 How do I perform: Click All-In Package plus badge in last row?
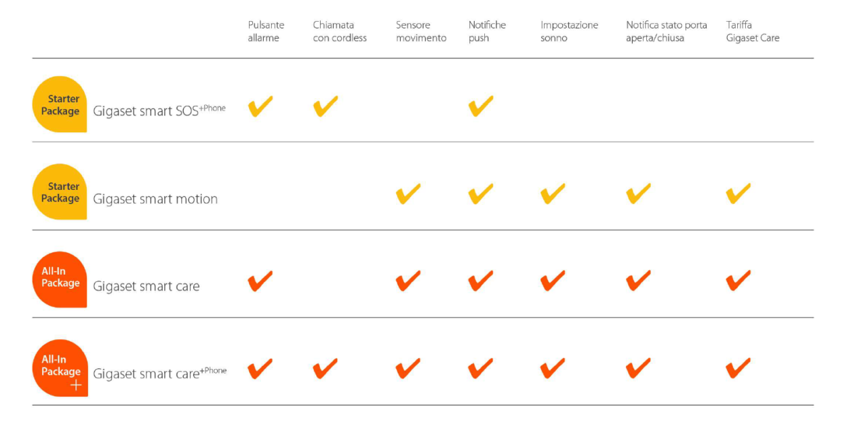click(x=60, y=367)
